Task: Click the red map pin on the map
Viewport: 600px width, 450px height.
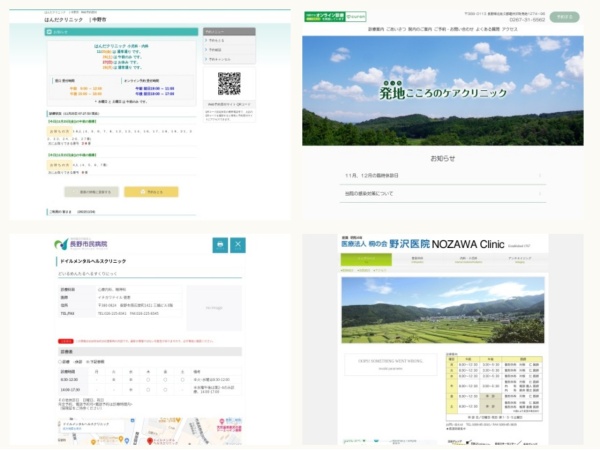Action: tap(150, 440)
